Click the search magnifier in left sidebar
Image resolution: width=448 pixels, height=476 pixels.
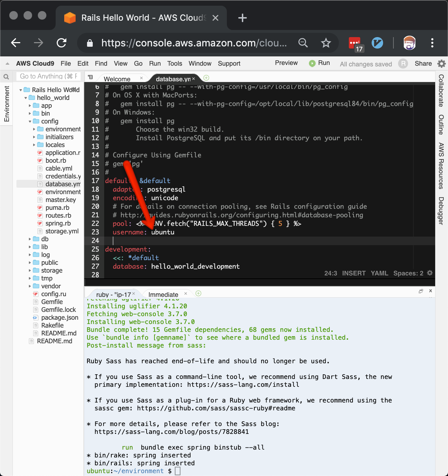[6, 76]
